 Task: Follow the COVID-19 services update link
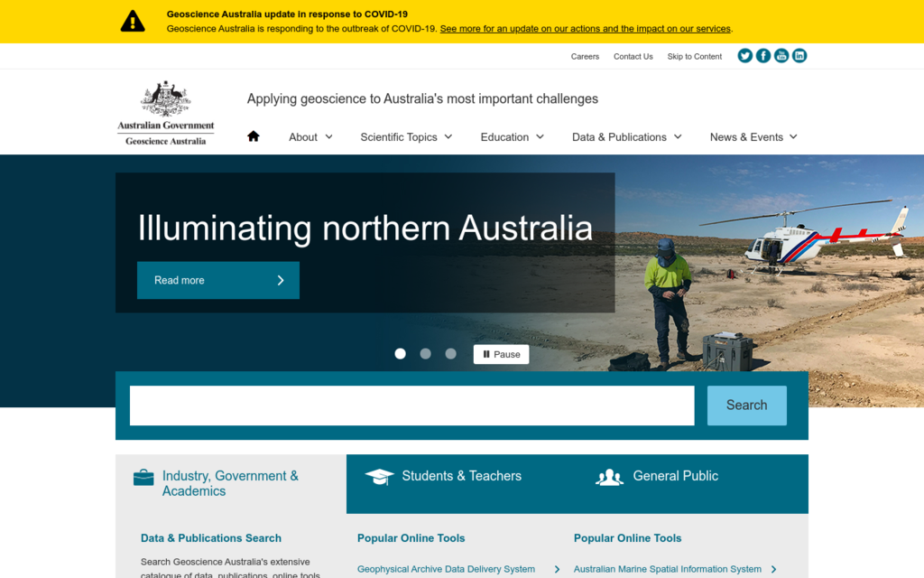point(585,28)
